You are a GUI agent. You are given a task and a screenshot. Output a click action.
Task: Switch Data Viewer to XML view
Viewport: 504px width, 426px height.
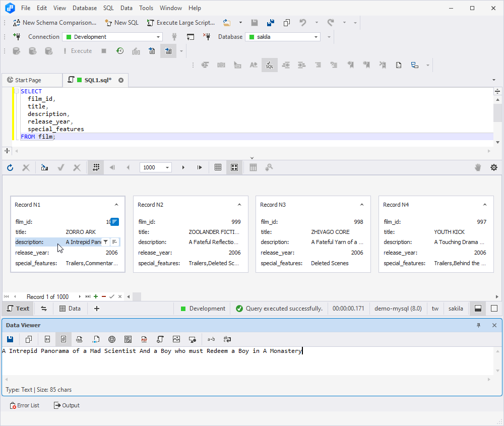(80, 339)
